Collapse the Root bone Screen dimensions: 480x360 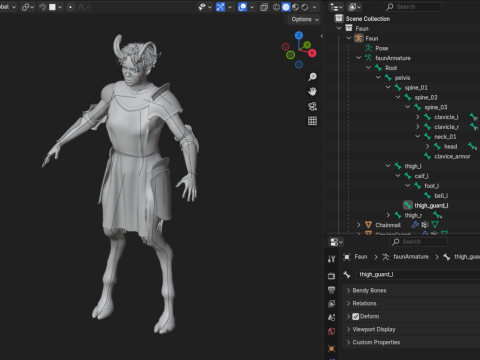[x=368, y=68]
